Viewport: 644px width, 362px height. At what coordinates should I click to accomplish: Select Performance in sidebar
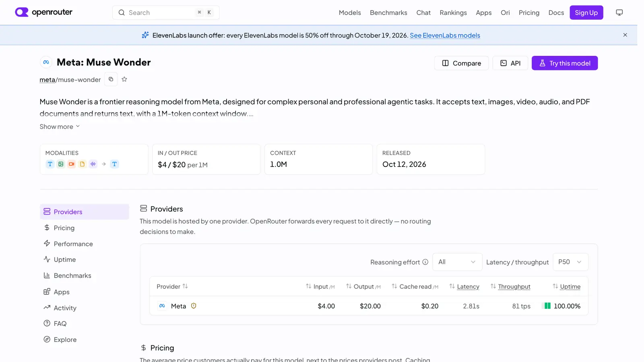(x=85, y=244)
